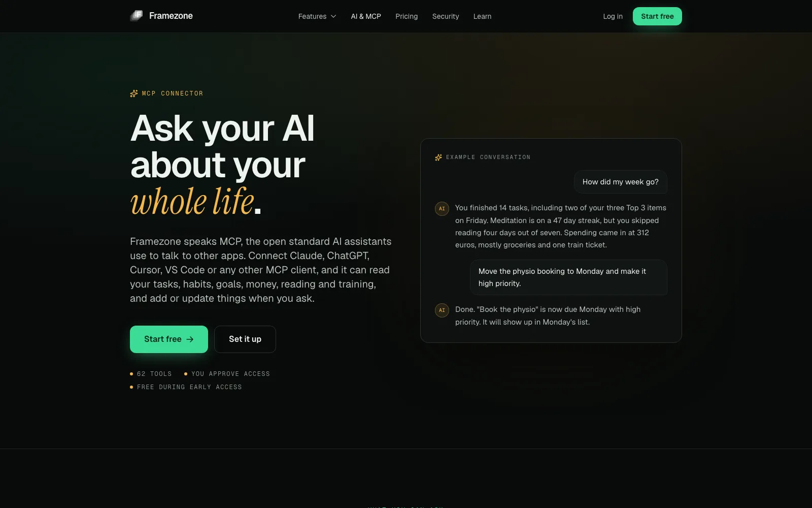Go to the Pricing page
The height and width of the screenshot is (508, 812).
point(407,16)
